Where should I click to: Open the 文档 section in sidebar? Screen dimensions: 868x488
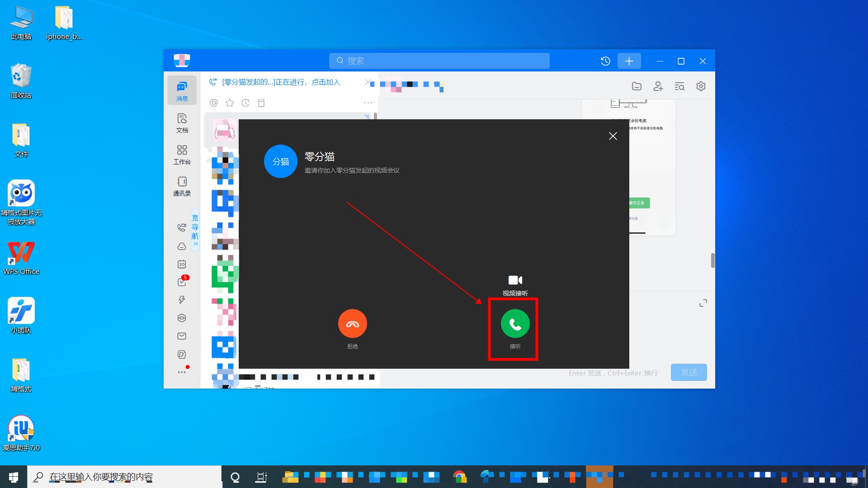[182, 123]
